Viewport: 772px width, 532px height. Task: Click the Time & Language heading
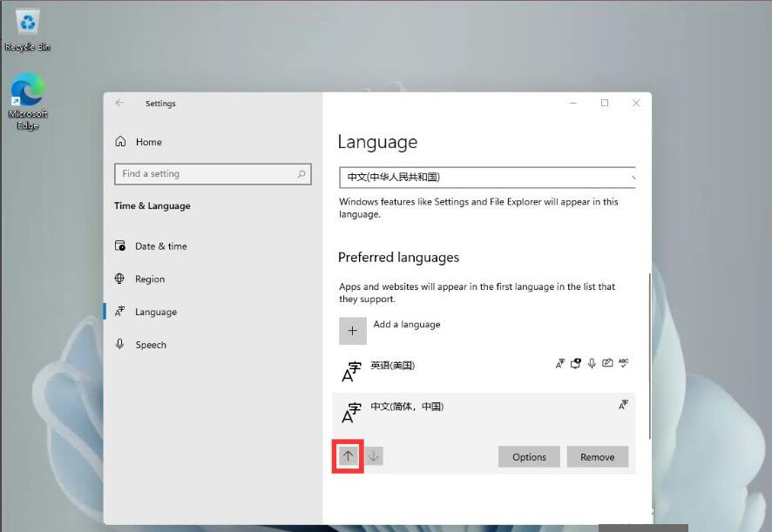[152, 206]
